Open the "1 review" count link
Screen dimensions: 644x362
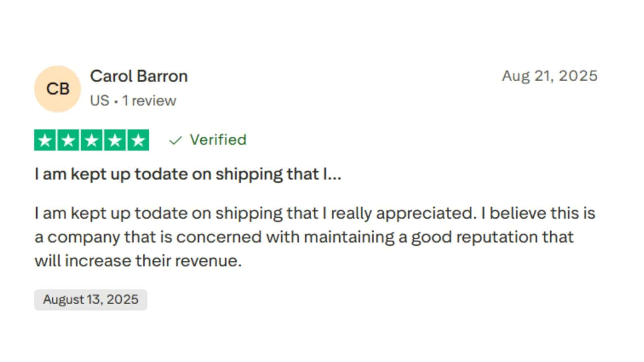coord(149,101)
